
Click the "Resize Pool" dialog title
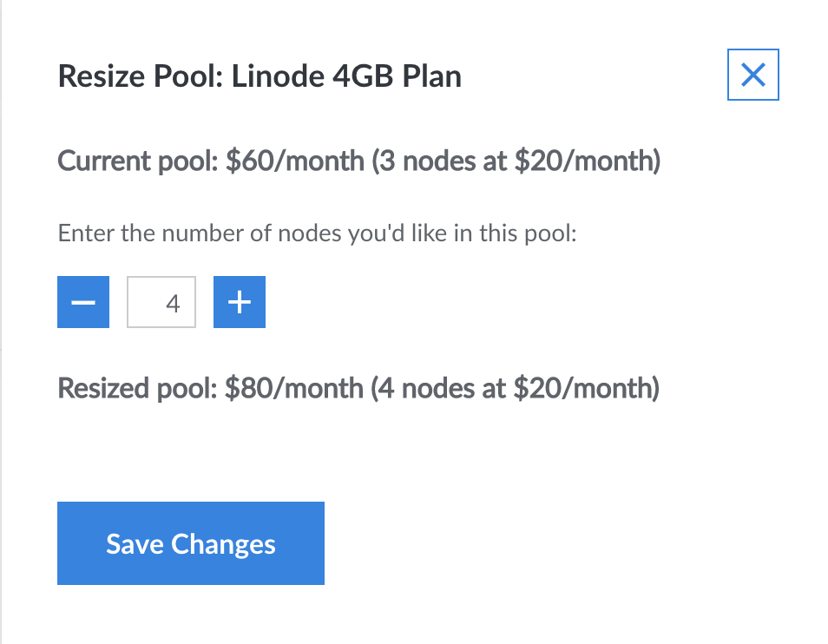pyautogui.click(x=141, y=76)
